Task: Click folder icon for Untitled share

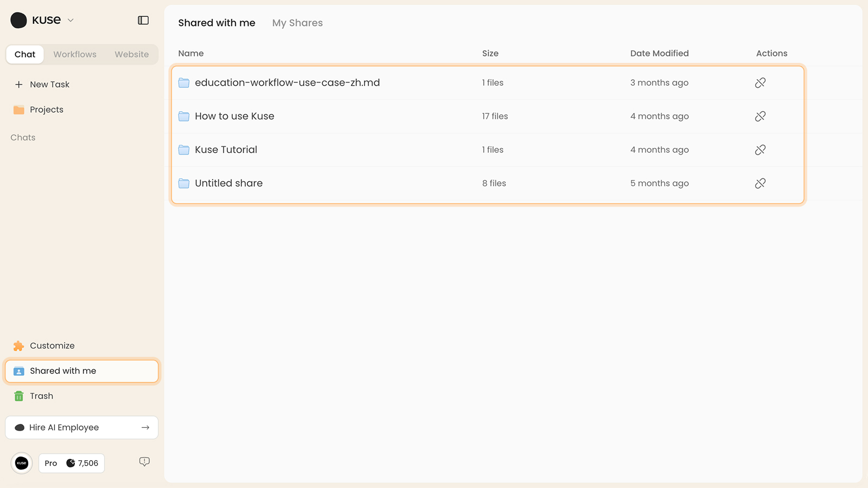Action: (x=184, y=184)
